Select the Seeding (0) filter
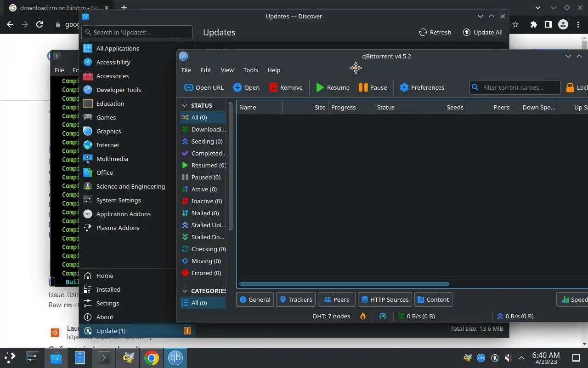The width and height of the screenshot is (588, 368). coord(203,141)
